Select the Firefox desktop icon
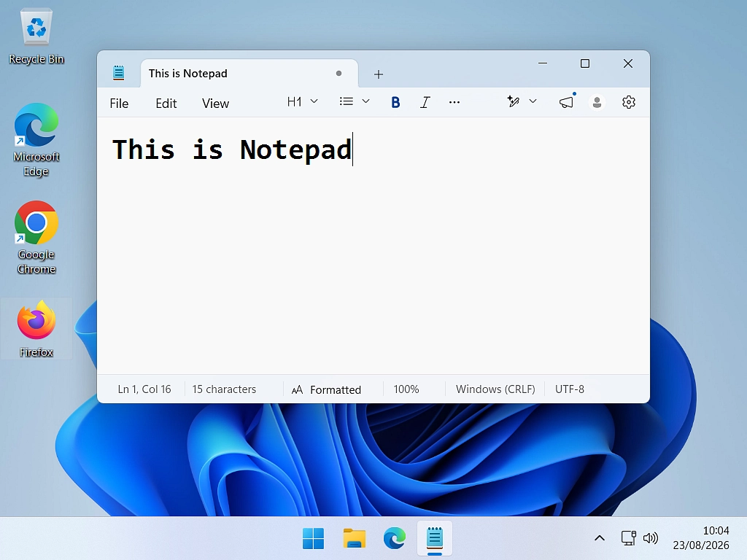 point(36,329)
